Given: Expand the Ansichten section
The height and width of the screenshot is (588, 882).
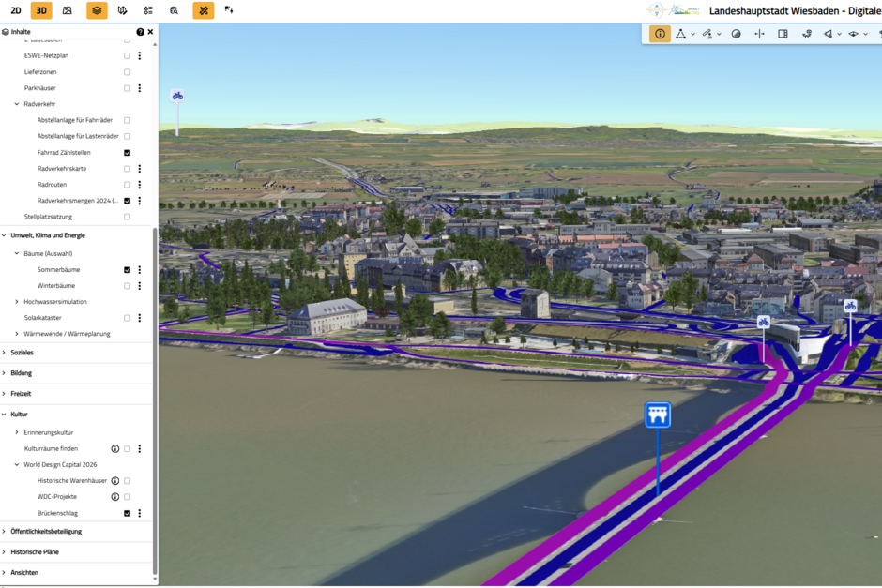Looking at the screenshot, I should tap(4, 572).
